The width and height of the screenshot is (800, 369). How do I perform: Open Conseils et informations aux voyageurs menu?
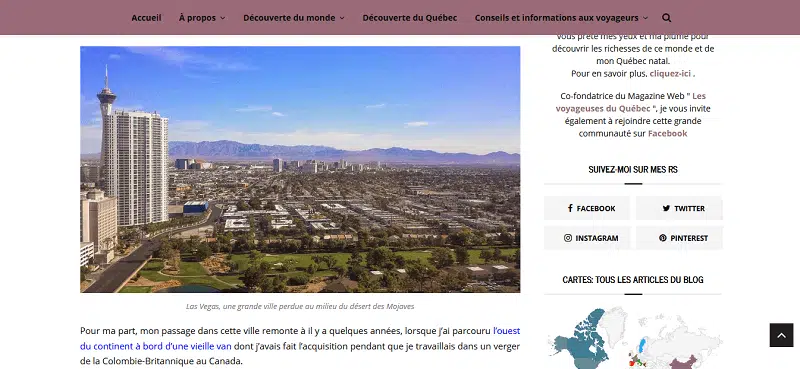557,18
